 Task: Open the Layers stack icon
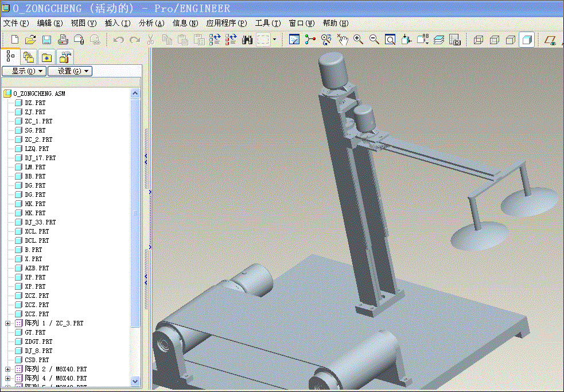tap(439, 40)
